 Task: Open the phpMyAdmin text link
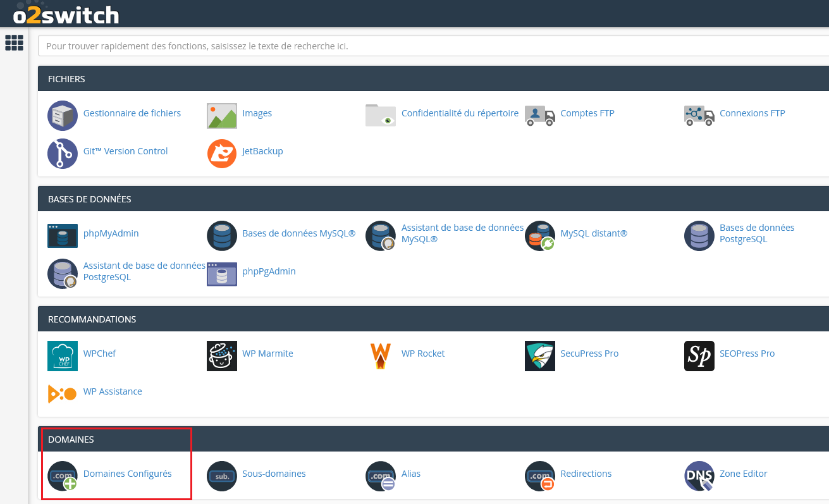click(x=111, y=233)
